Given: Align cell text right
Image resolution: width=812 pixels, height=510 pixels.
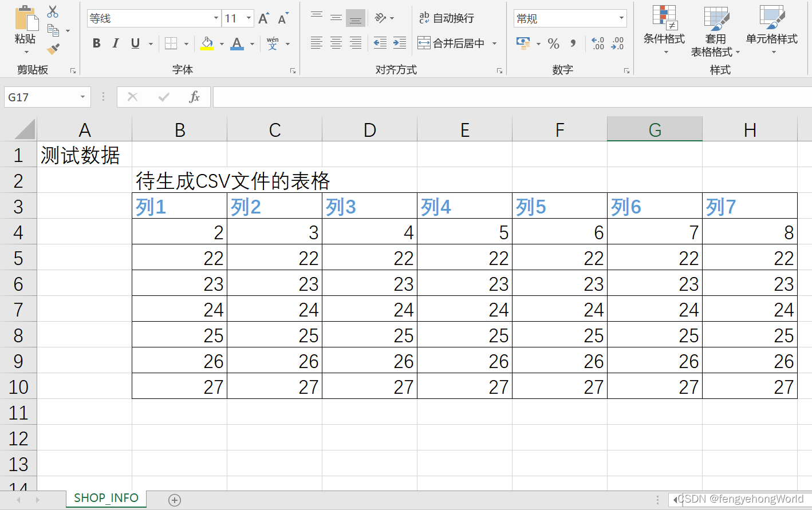Looking at the screenshot, I should (x=356, y=43).
